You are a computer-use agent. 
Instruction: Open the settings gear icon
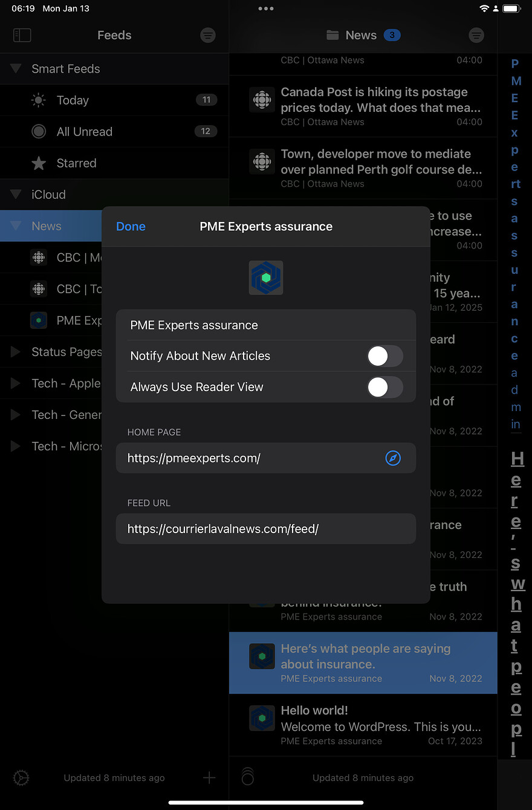[21, 777]
